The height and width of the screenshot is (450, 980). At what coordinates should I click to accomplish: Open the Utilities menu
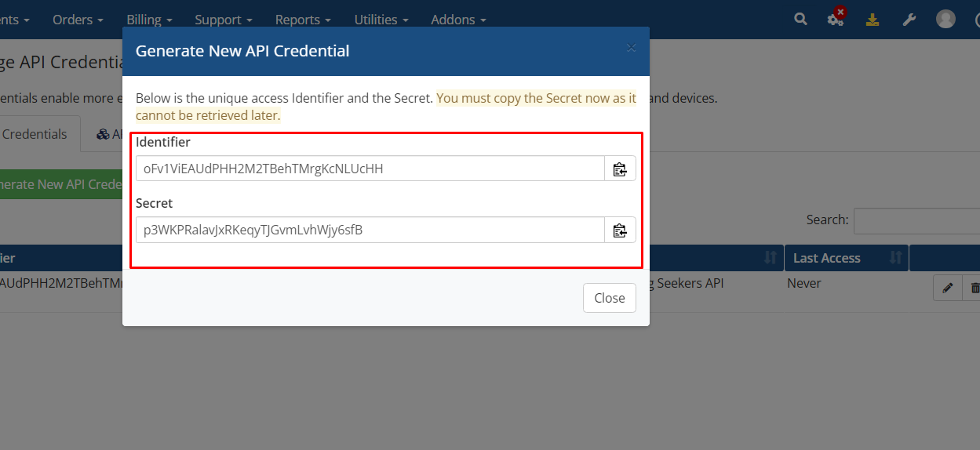[x=381, y=20]
